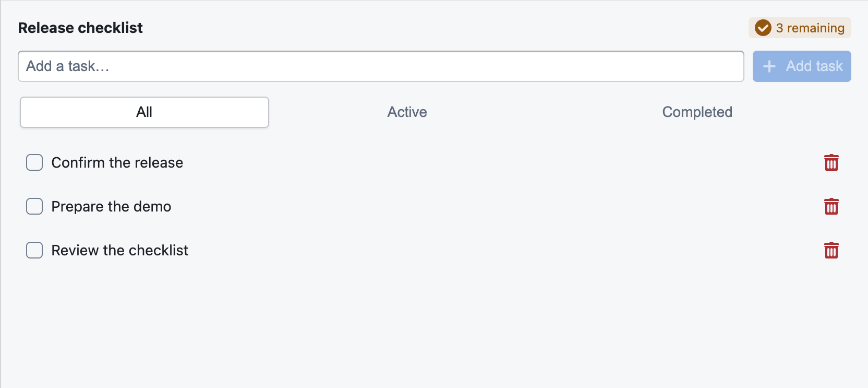Click the Confirm the release task label

pos(117,162)
